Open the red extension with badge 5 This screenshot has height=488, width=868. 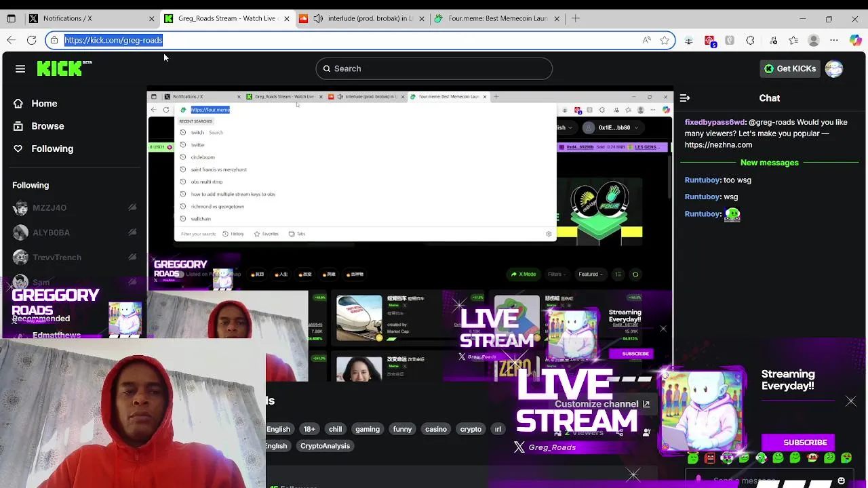pos(710,41)
